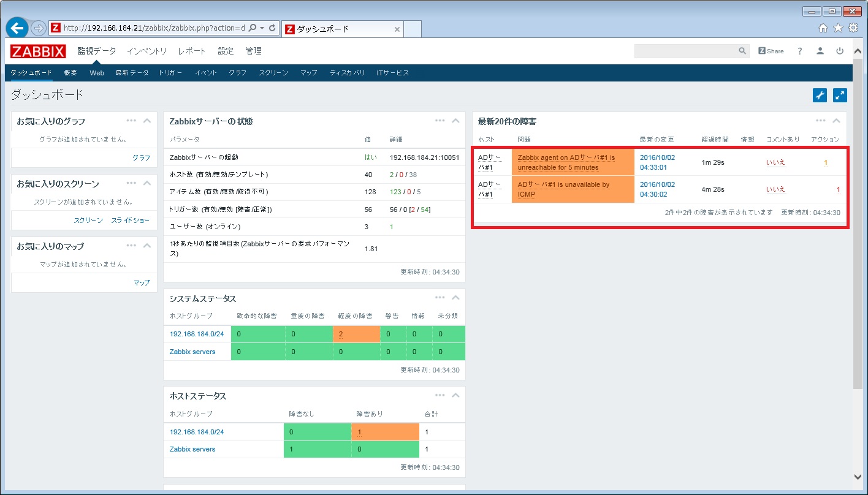Viewport: 868px width, 495px height.
Task: Switch to the ITサービス submenu tab
Action: point(392,73)
